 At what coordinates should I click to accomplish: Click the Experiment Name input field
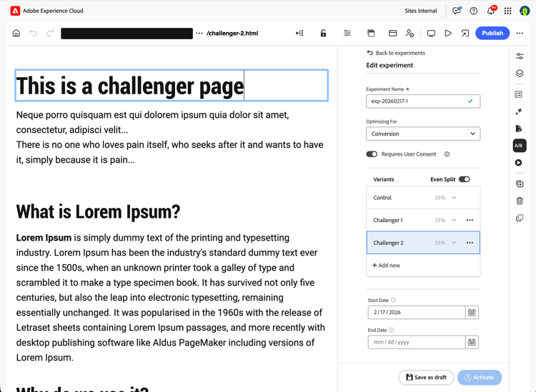click(423, 101)
